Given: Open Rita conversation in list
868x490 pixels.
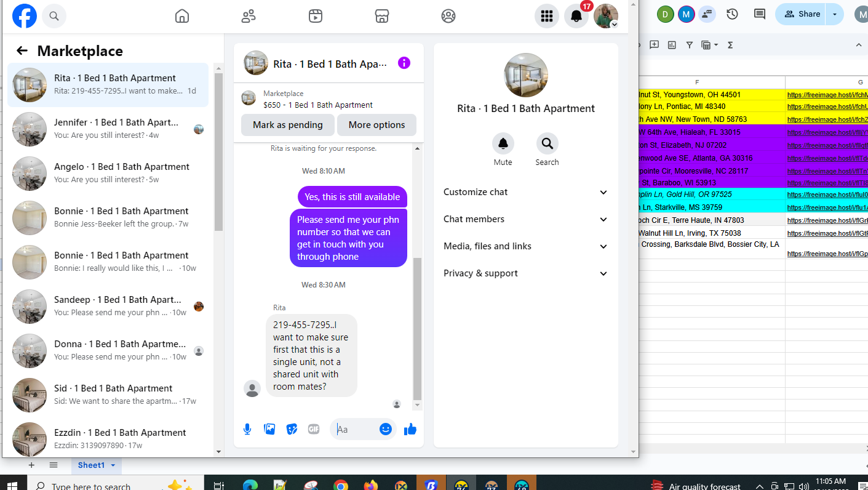Looking at the screenshot, I should click(x=108, y=85).
